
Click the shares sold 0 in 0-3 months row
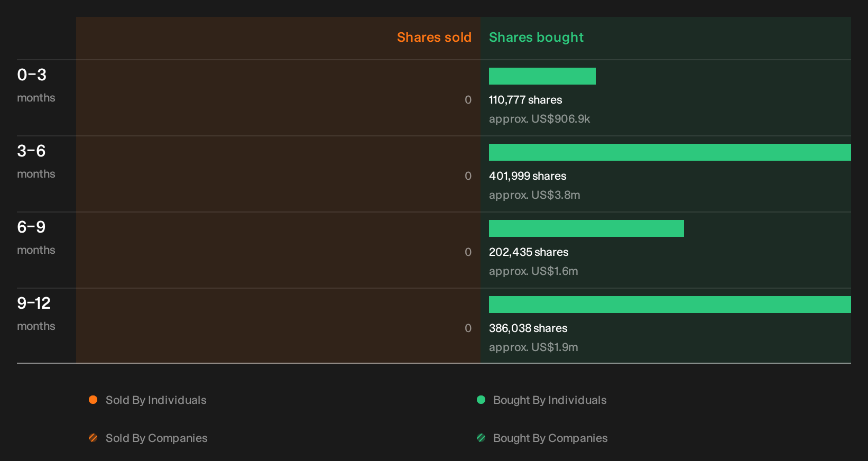468,100
